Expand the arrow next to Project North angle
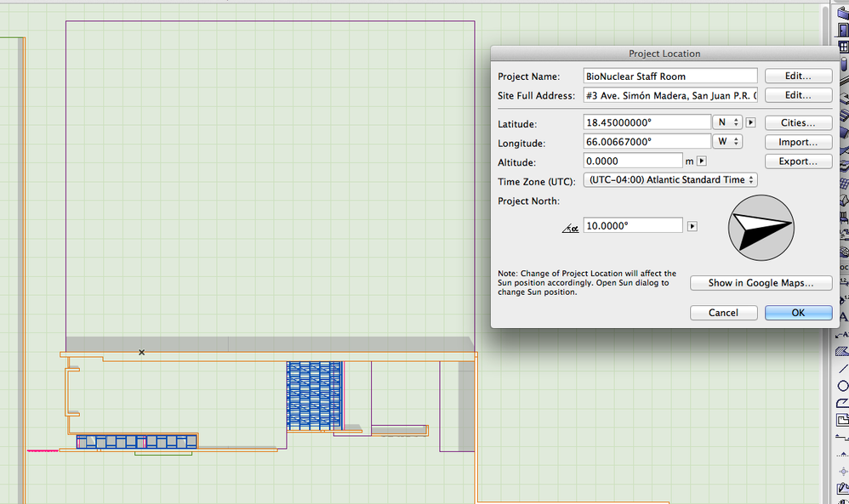Viewport: 849px width, 504px height. coord(692,227)
